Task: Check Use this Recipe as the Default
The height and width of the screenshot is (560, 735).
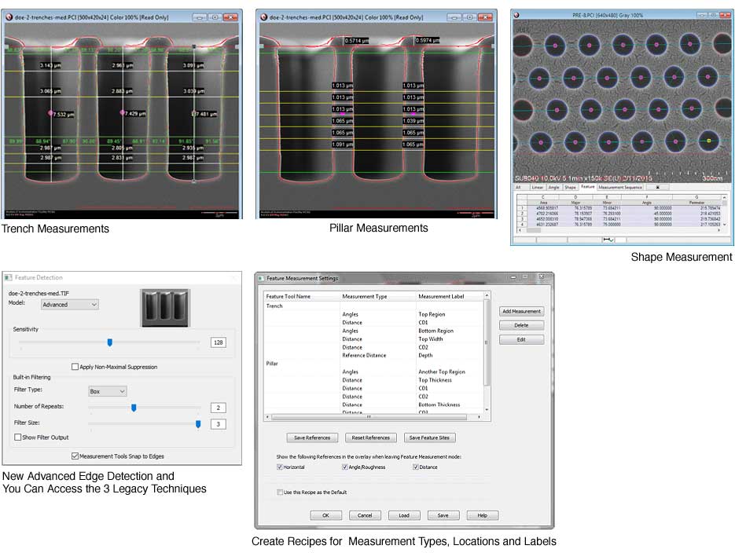Action: pos(281,492)
